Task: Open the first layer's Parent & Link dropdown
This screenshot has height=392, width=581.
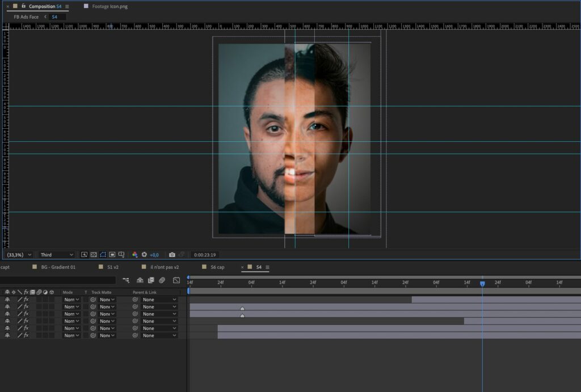Action: (159, 300)
